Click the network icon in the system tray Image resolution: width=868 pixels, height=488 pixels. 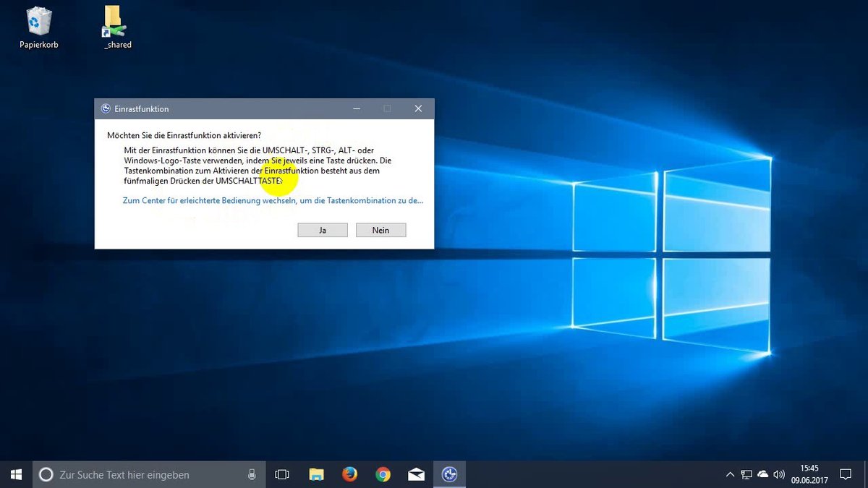pos(746,474)
